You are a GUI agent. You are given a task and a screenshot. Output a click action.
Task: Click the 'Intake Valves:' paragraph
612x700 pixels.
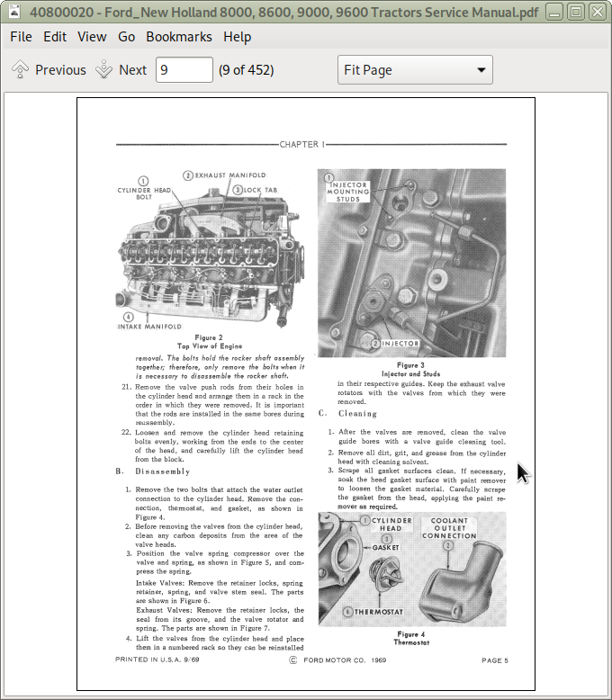point(220,592)
